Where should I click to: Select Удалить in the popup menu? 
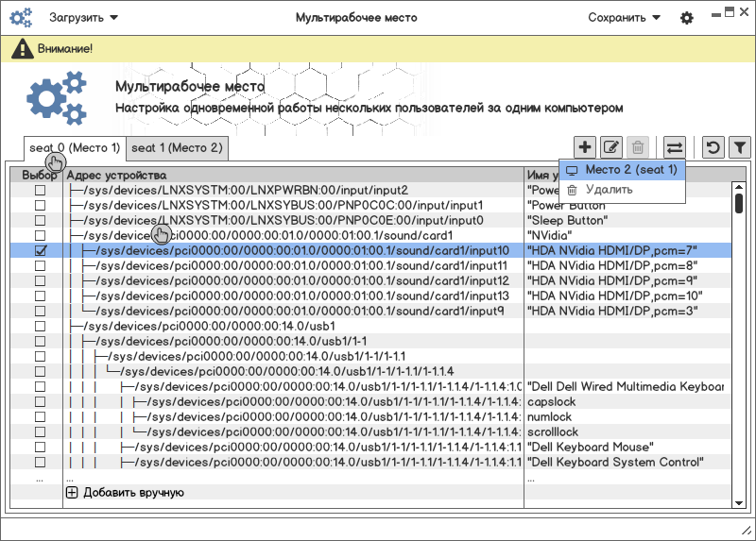[609, 190]
